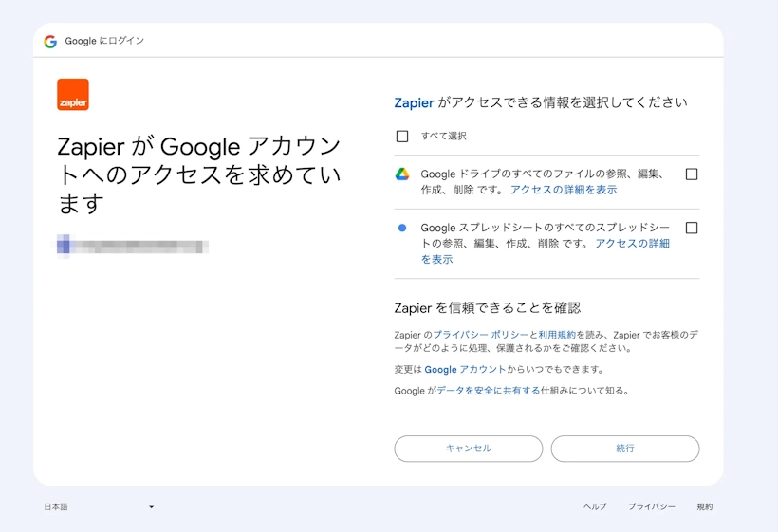This screenshot has width=778, height=532.
Task: Click the Google logo icon in the header
Action: pos(50,41)
